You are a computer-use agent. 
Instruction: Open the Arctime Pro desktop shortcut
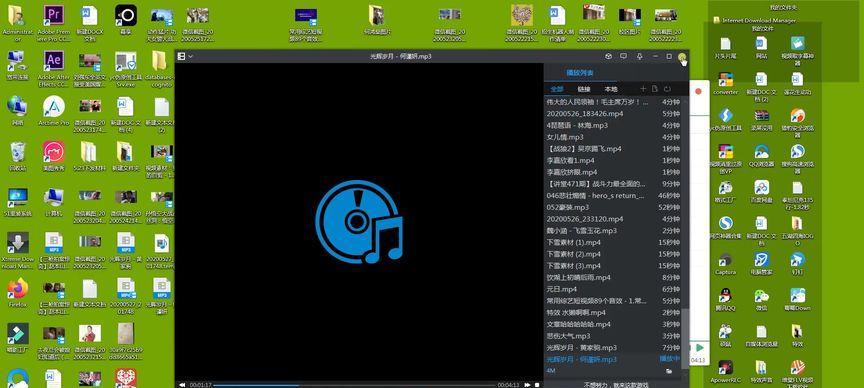53,110
